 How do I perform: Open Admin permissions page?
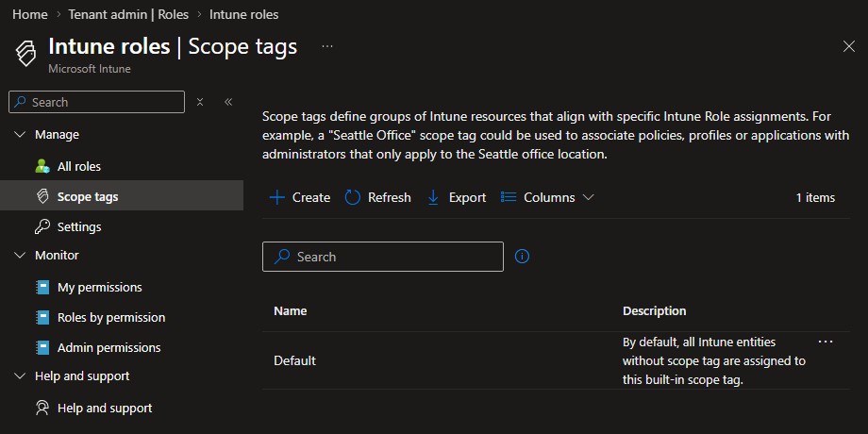point(108,347)
